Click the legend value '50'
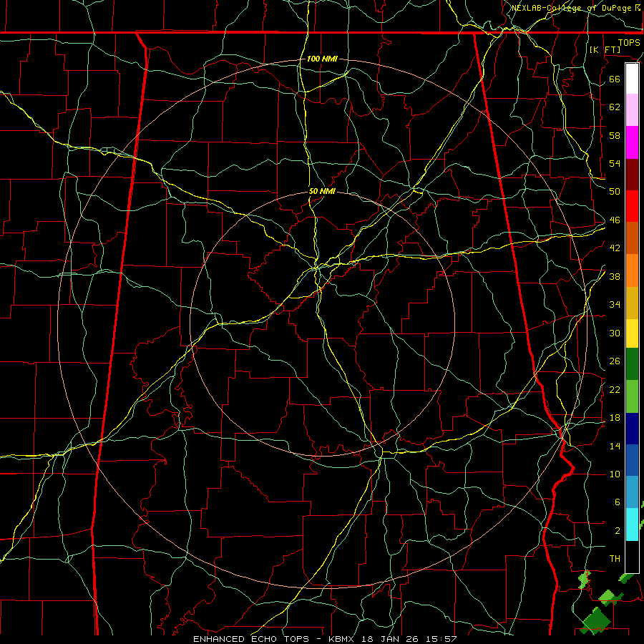This screenshot has height=644, width=644. click(615, 191)
